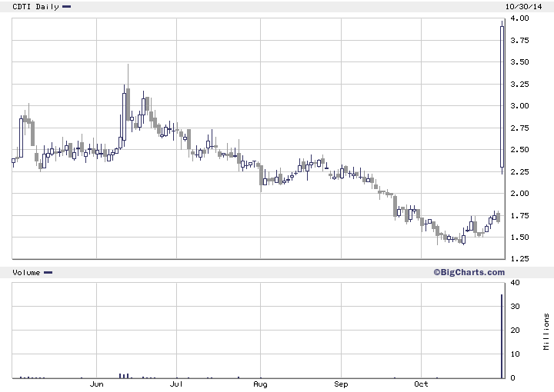Click the ©BigCharts.com text

469,272
